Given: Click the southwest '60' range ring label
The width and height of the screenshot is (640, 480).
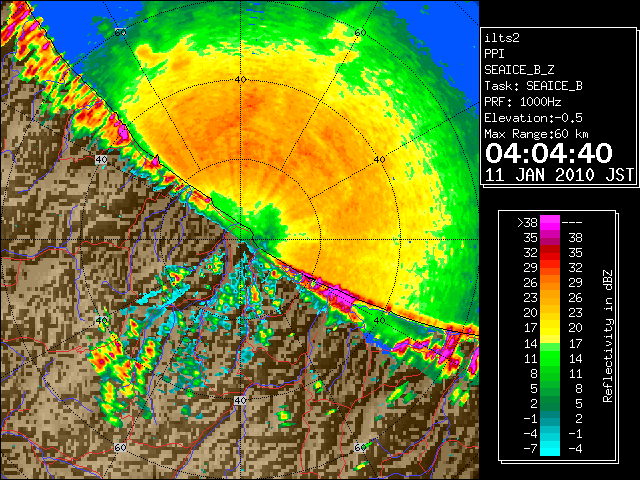Looking at the screenshot, I should point(120,448).
